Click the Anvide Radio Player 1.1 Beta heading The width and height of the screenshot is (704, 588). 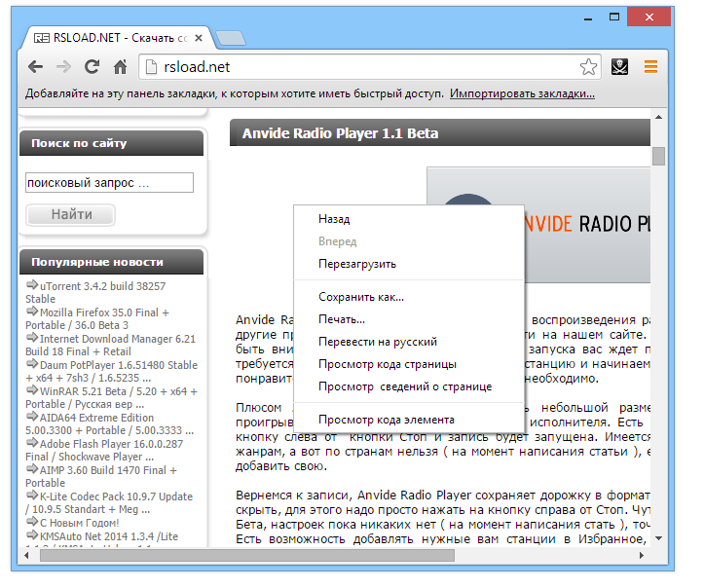click(340, 133)
